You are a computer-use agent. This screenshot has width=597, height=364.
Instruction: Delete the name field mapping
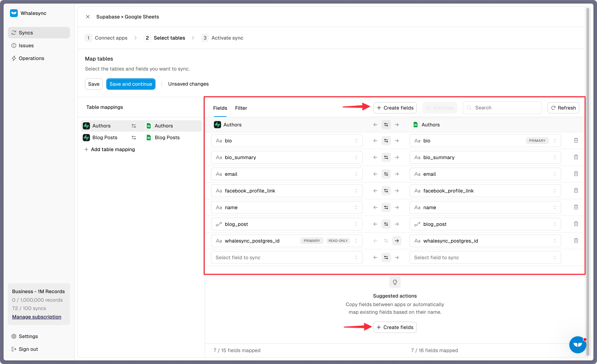[x=576, y=207]
